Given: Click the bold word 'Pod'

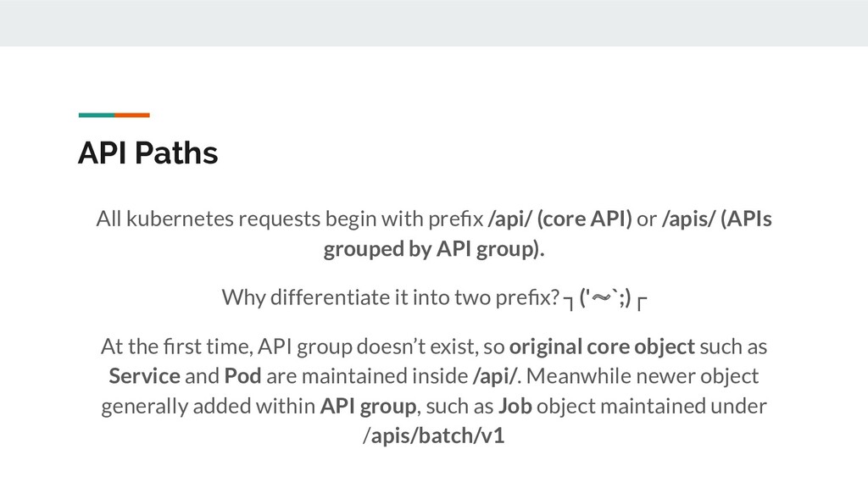Looking at the screenshot, I should pos(242,376).
